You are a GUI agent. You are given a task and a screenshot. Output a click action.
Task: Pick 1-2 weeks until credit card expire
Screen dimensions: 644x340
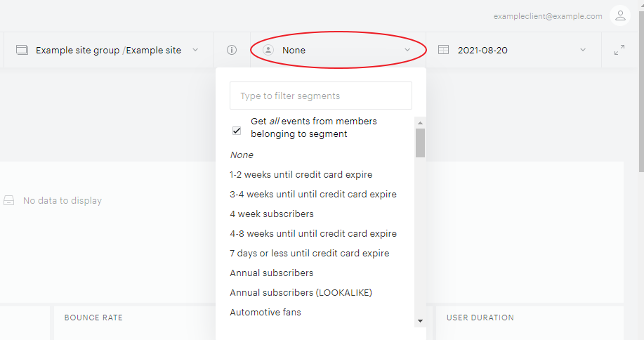tap(301, 174)
